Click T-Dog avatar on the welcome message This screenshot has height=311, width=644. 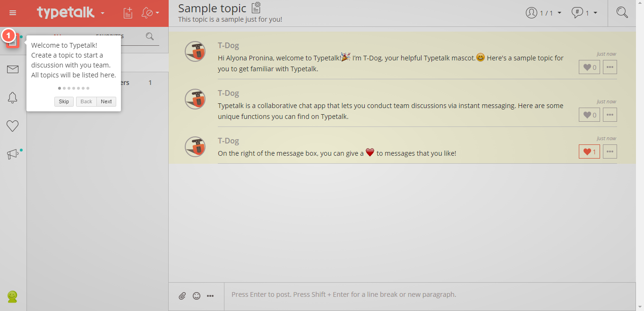pos(195,51)
